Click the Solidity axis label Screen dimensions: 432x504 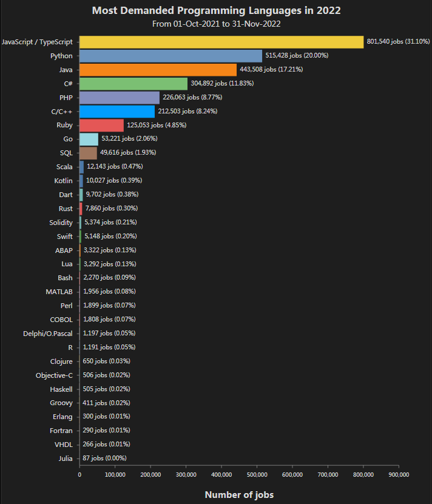tap(61, 223)
